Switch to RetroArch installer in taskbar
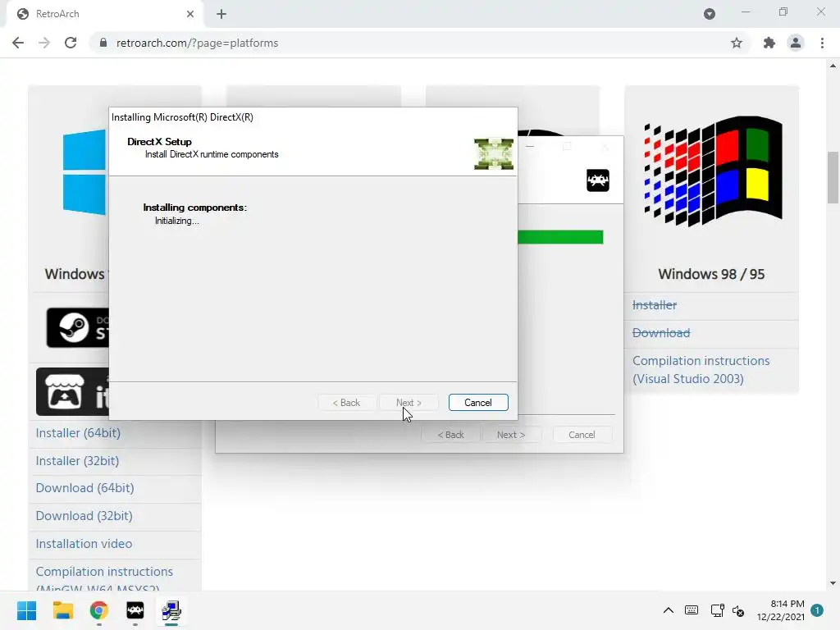 (x=135, y=610)
